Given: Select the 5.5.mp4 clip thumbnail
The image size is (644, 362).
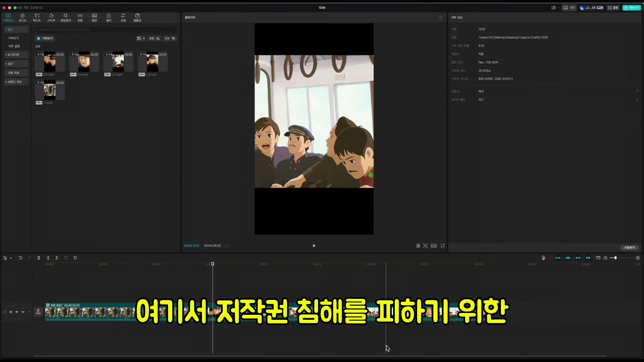Looking at the screenshot, I should [x=50, y=62].
